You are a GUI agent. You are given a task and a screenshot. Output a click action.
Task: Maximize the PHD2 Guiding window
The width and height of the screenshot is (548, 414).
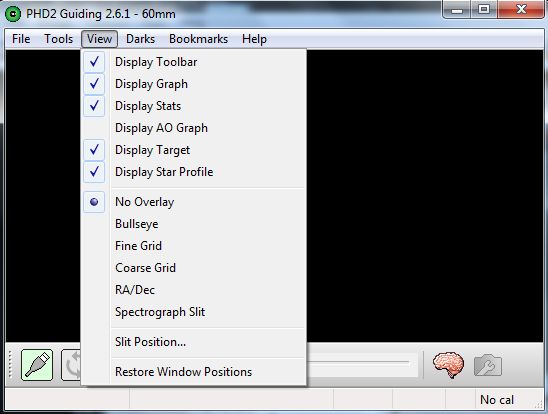[x=484, y=9]
